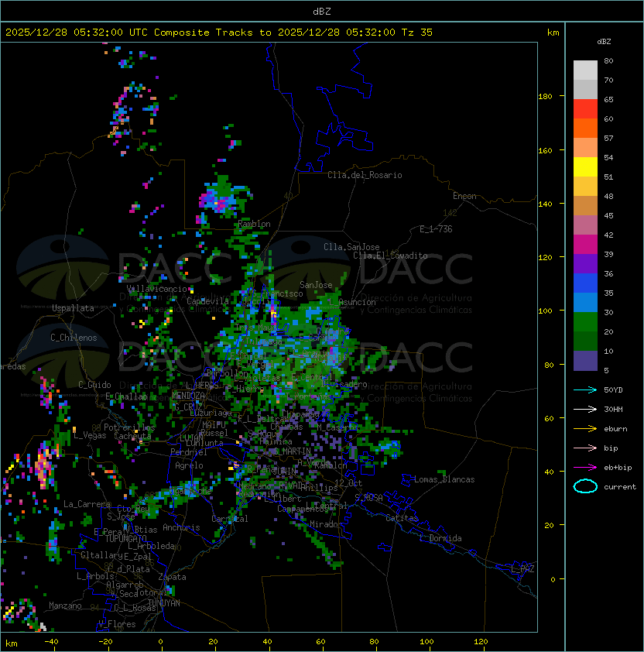Click the red swatch between 65 and 60
Image resolution: width=644 pixels, height=652 pixels.
coord(585,109)
